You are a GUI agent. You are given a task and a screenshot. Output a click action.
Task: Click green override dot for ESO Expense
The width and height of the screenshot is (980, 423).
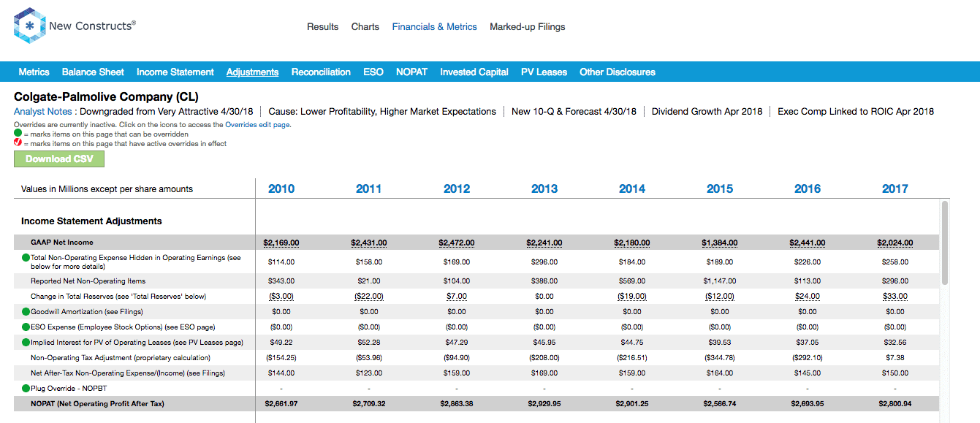pyautogui.click(x=26, y=327)
